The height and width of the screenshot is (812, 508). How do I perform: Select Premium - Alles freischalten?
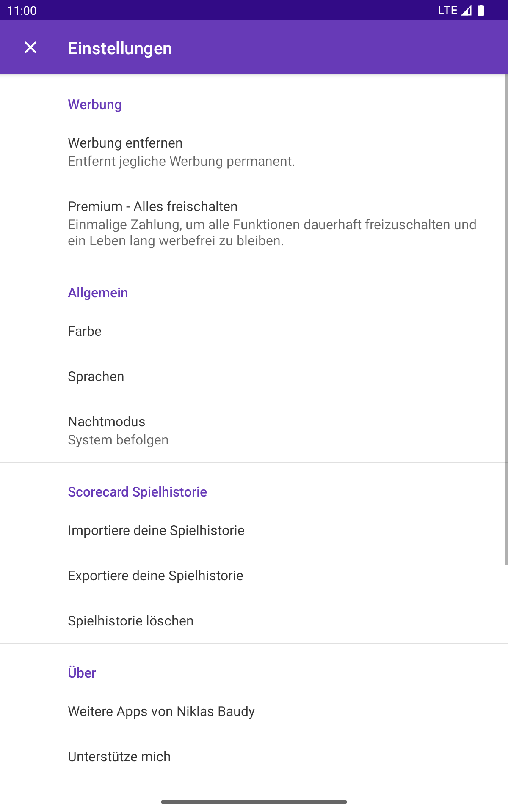(254, 223)
